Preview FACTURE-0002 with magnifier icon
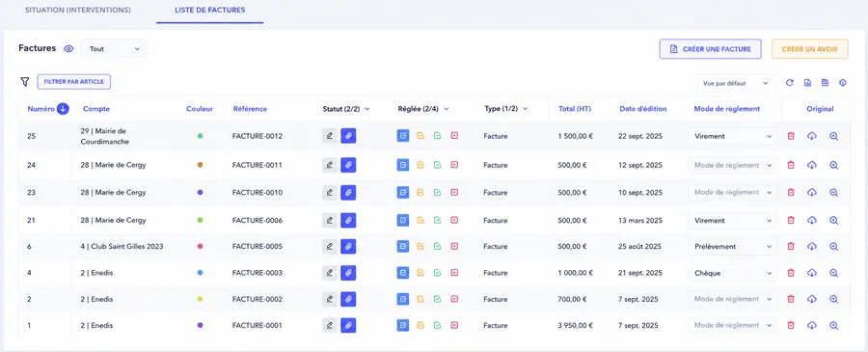Screen dimensions: 868x352 (833, 299)
